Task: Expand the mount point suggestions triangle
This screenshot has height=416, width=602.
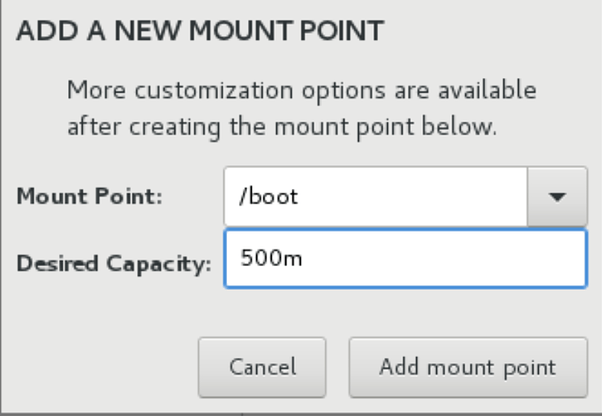Action: 557,197
